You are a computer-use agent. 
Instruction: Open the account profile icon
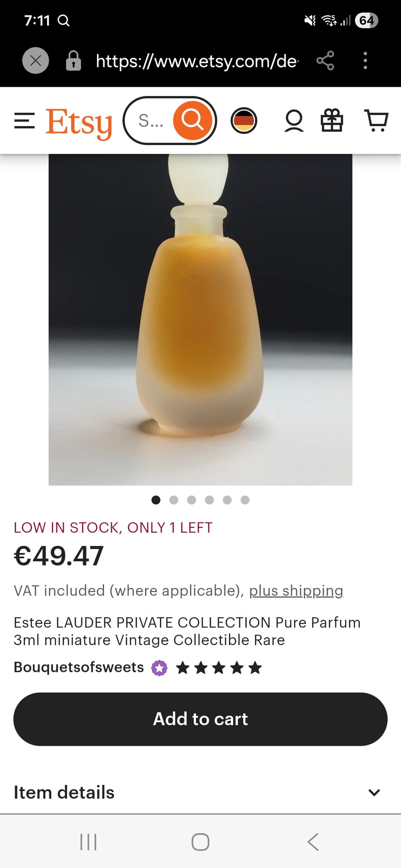[x=294, y=121]
